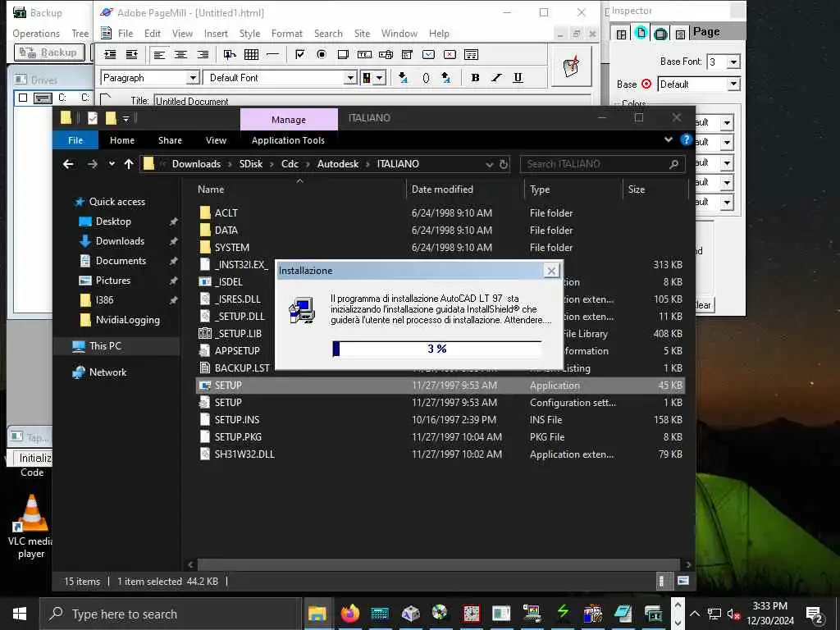
Task: Sort by the Date modified column
Action: [442, 189]
